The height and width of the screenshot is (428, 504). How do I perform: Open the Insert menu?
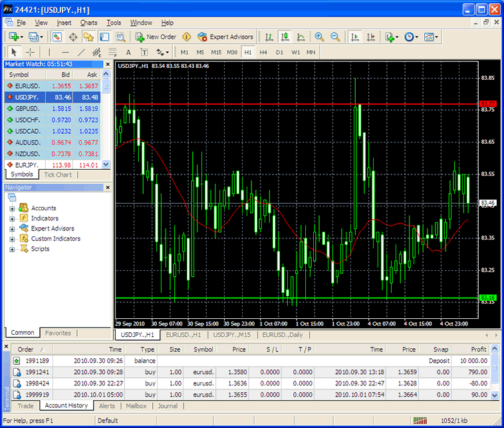(64, 23)
